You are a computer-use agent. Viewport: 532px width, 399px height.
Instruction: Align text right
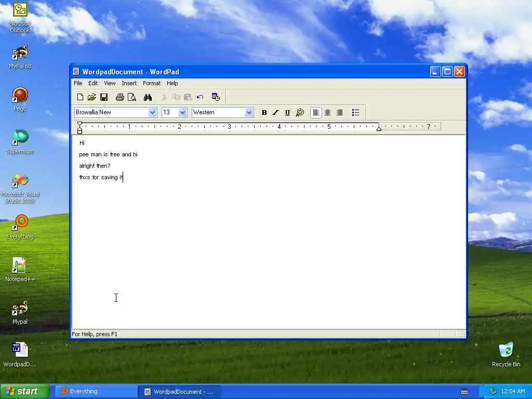pos(339,113)
